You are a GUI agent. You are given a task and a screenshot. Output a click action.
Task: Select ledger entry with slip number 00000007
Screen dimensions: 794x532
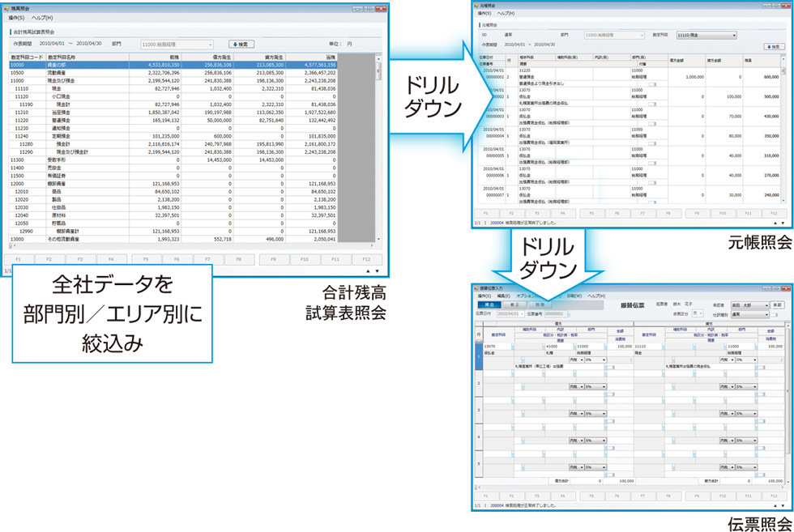[630, 194]
